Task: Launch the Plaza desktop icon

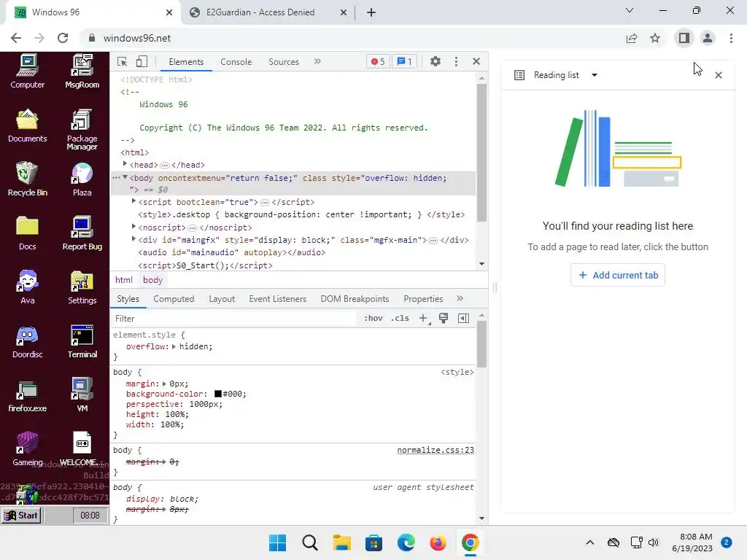Action: click(x=82, y=179)
